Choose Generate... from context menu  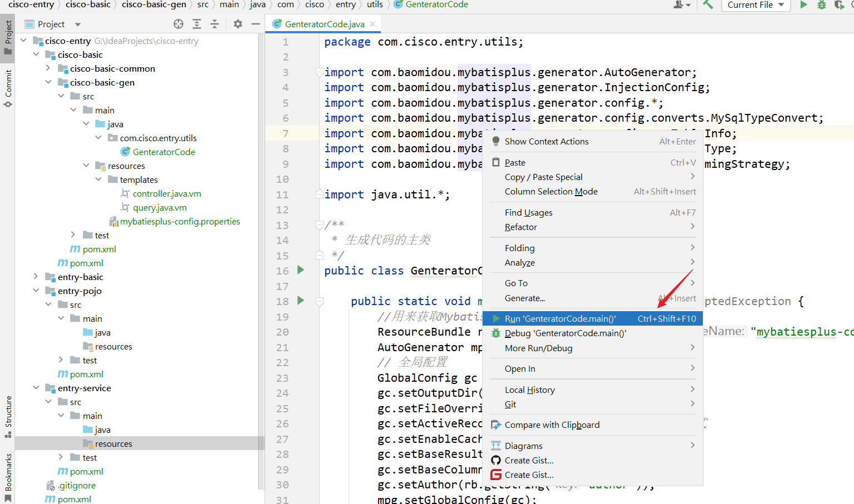[593, 298]
